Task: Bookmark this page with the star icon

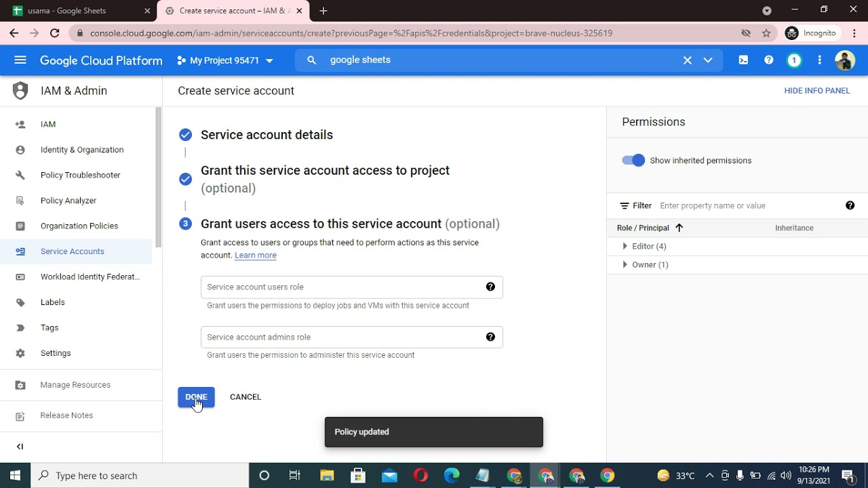Action: (x=766, y=33)
